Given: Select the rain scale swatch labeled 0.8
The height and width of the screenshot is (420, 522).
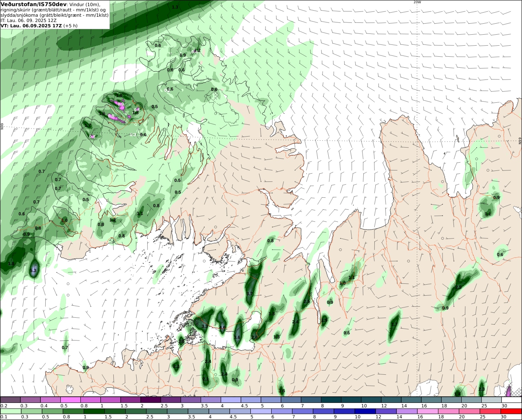Looking at the screenshot, I should (73, 411).
